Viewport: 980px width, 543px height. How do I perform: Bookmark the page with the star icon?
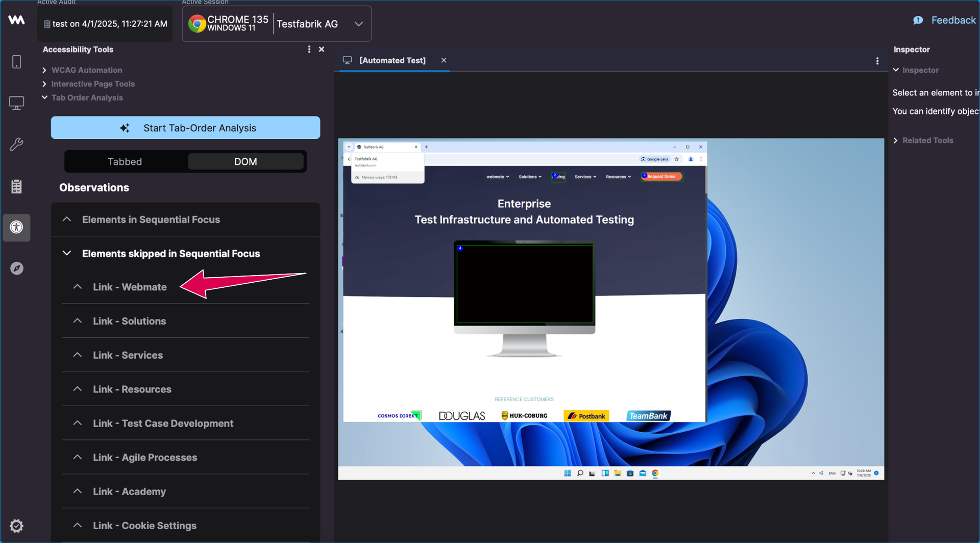coord(677,159)
